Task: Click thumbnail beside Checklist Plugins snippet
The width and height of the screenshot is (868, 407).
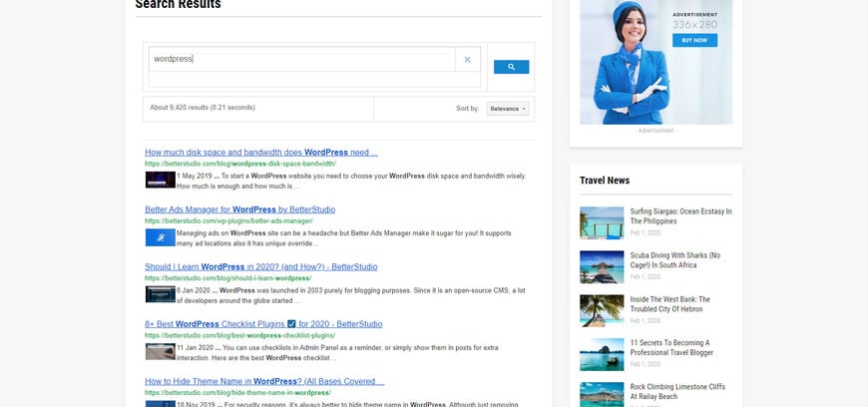Action: point(161,351)
